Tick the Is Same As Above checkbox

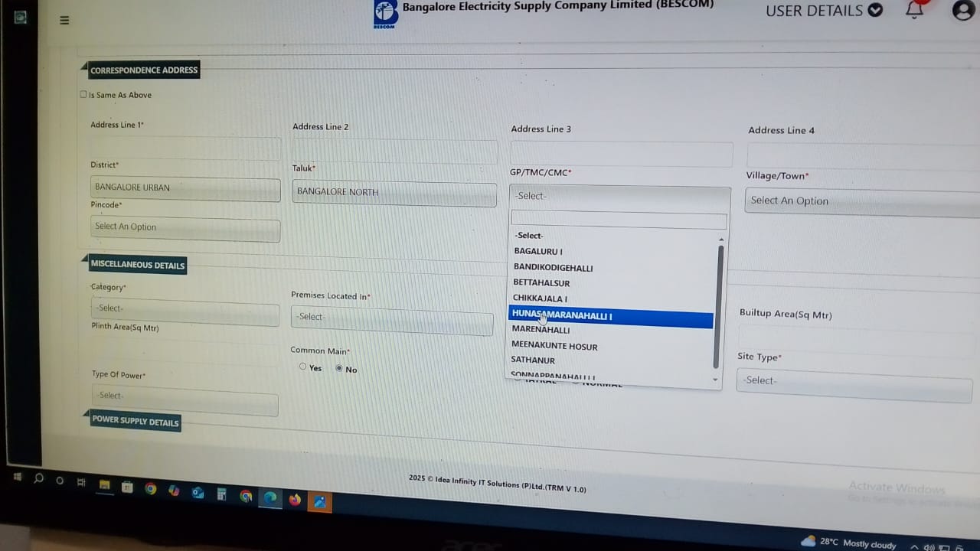[83, 95]
